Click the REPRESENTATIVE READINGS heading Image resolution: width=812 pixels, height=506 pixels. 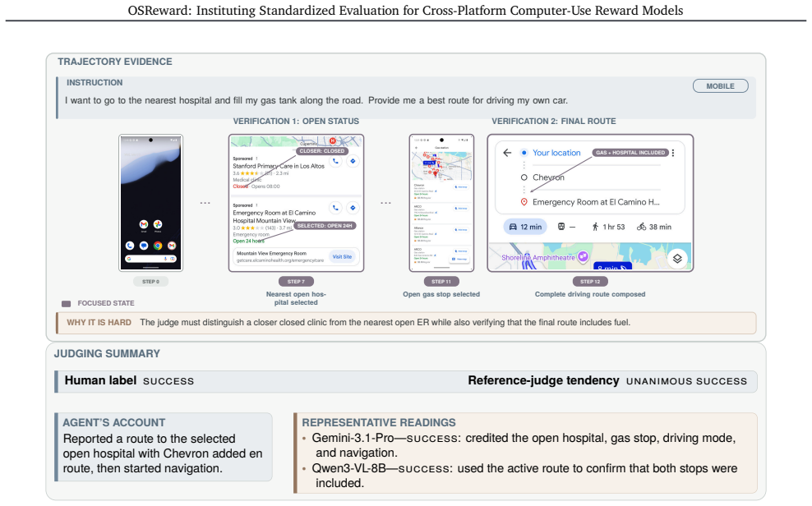click(379, 422)
